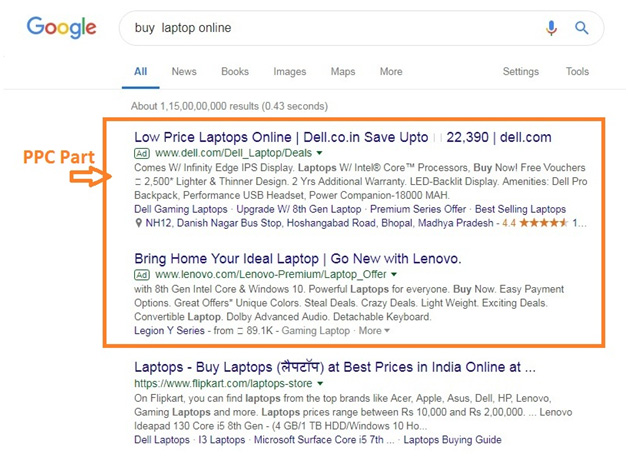The height and width of the screenshot is (456, 628).
Task: Open search Settings
Action: [x=521, y=72]
